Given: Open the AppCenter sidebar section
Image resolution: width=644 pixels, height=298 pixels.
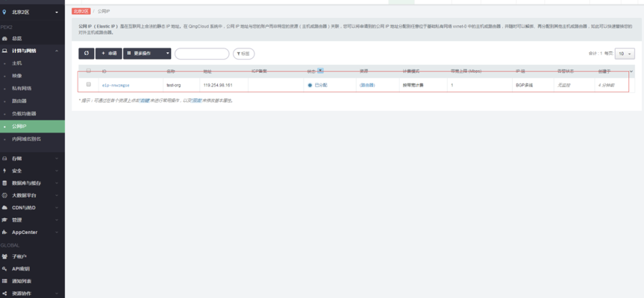Looking at the screenshot, I should 25,232.
